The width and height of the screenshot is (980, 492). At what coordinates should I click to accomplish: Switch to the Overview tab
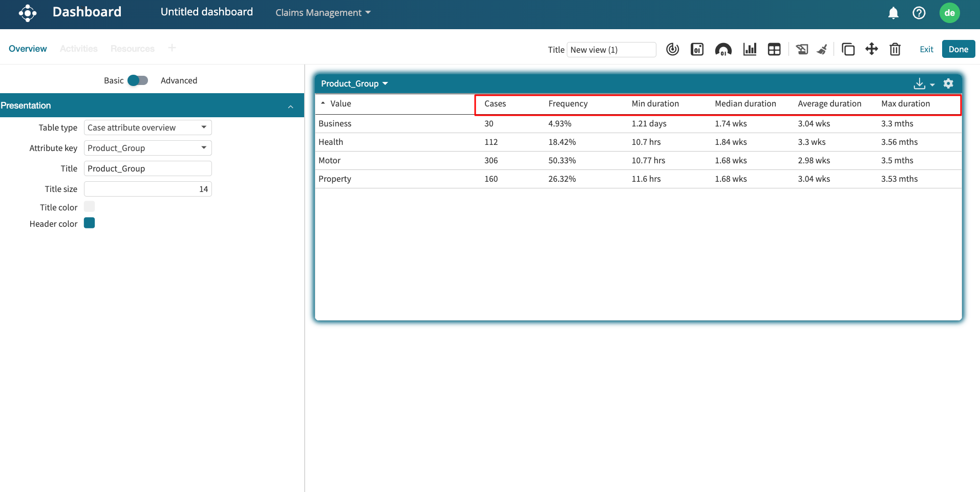[28, 49]
